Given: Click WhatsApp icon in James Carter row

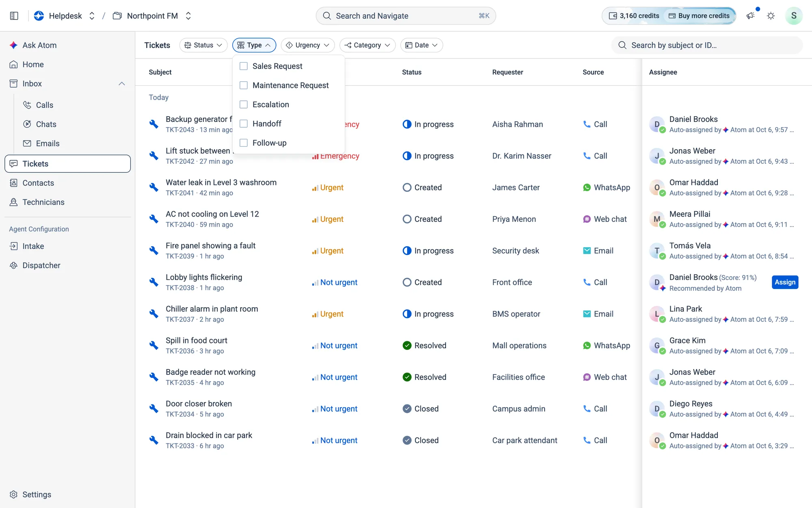Looking at the screenshot, I should pos(587,187).
